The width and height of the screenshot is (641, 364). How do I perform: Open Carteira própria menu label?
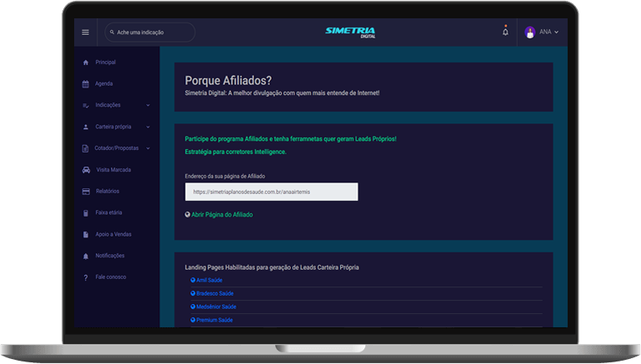tap(113, 127)
